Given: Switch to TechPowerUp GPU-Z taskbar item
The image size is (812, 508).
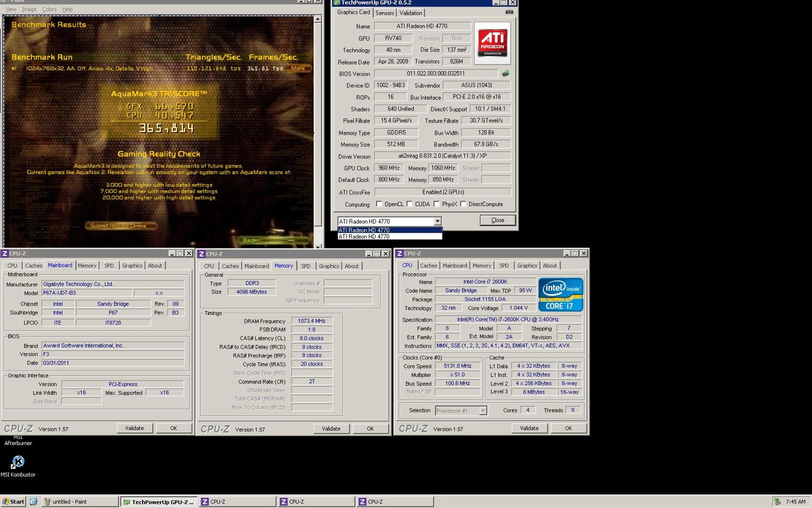Looking at the screenshot, I should point(159,502).
